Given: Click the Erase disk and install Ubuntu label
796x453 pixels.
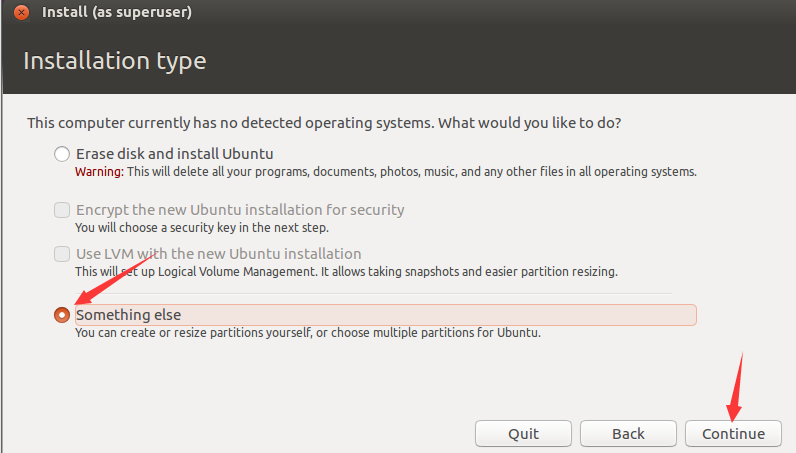Looking at the screenshot, I should point(174,154).
